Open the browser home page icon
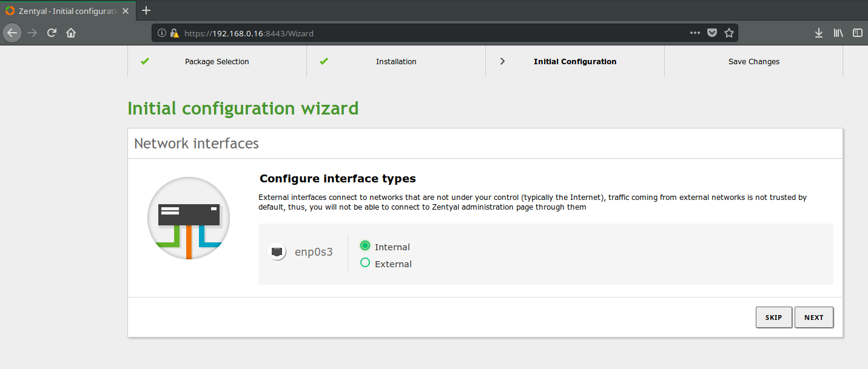 coord(71,33)
